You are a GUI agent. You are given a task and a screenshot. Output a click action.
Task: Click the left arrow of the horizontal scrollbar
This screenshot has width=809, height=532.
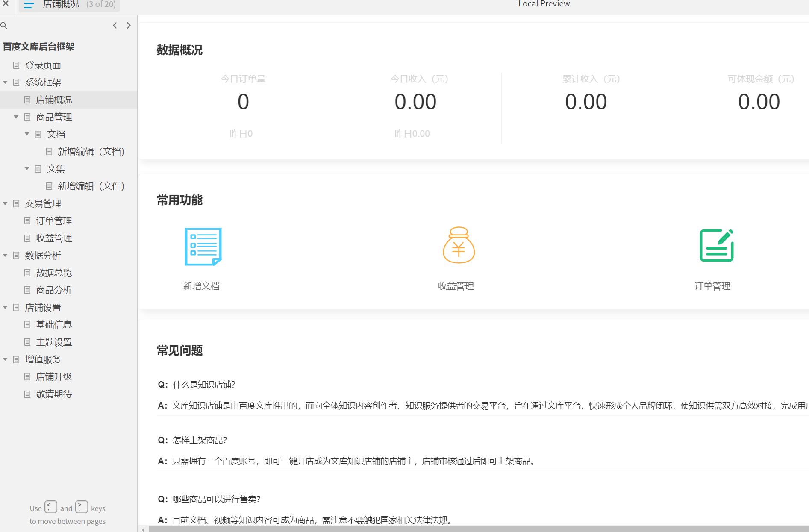[143, 529]
